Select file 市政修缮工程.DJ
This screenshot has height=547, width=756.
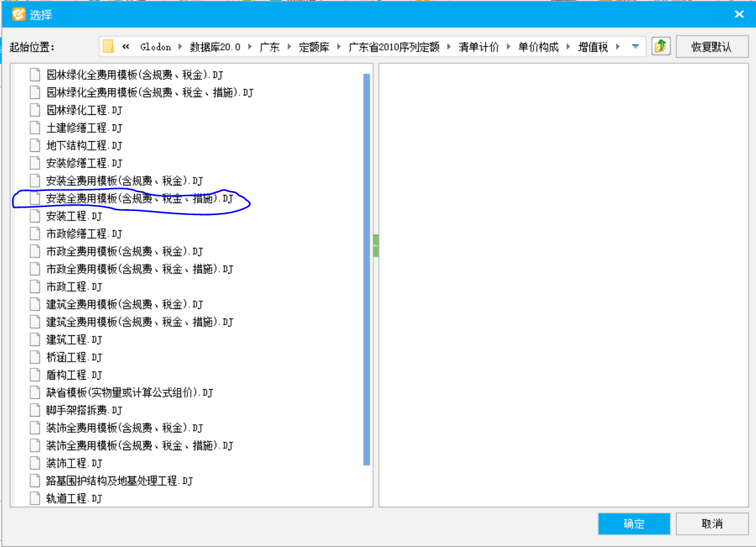pyautogui.click(x=84, y=234)
